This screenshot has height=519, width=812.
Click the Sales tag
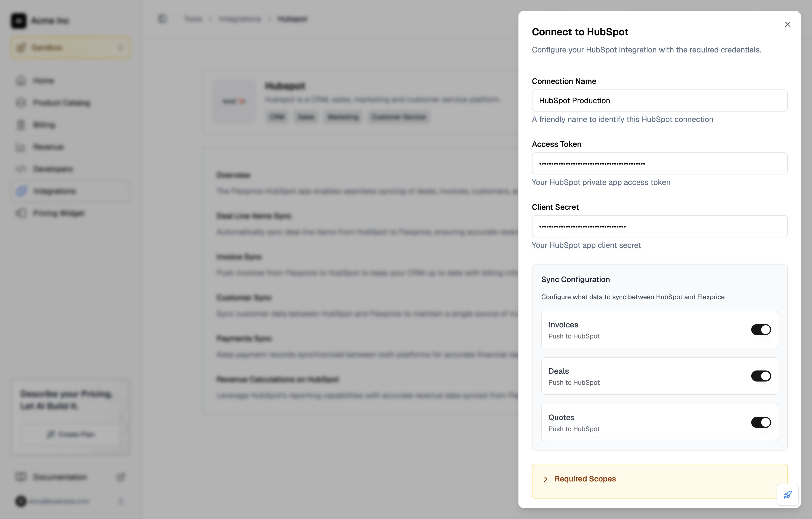(306, 117)
